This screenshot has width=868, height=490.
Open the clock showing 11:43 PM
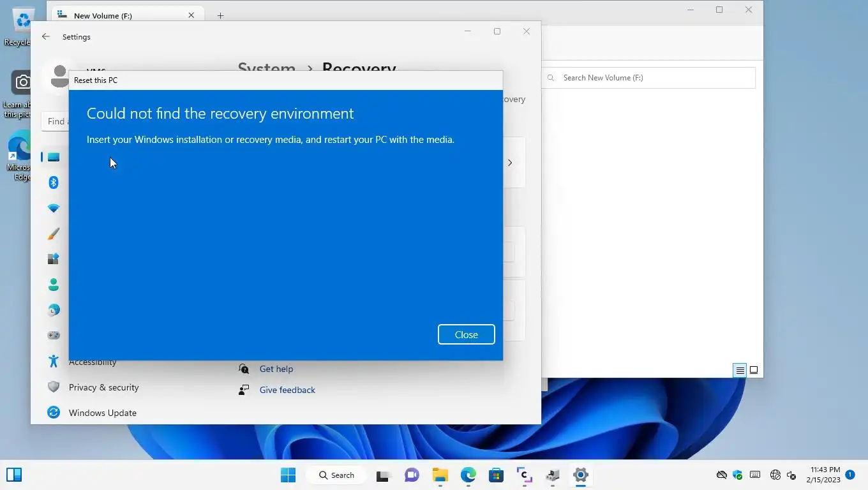coord(823,475)
